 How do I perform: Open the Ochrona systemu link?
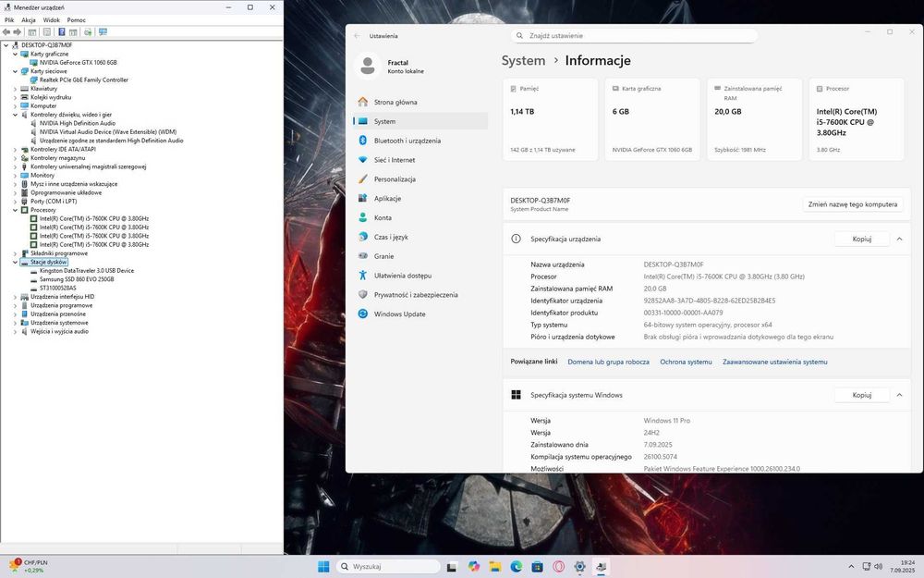(x=686, y=363)
